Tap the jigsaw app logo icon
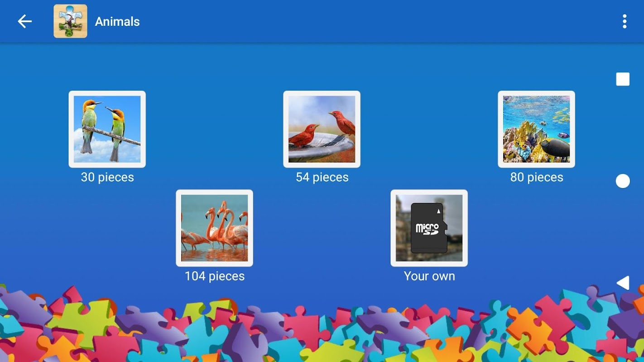Image resolution: width=644 pixels, height=362 pixels. point(70,21)
